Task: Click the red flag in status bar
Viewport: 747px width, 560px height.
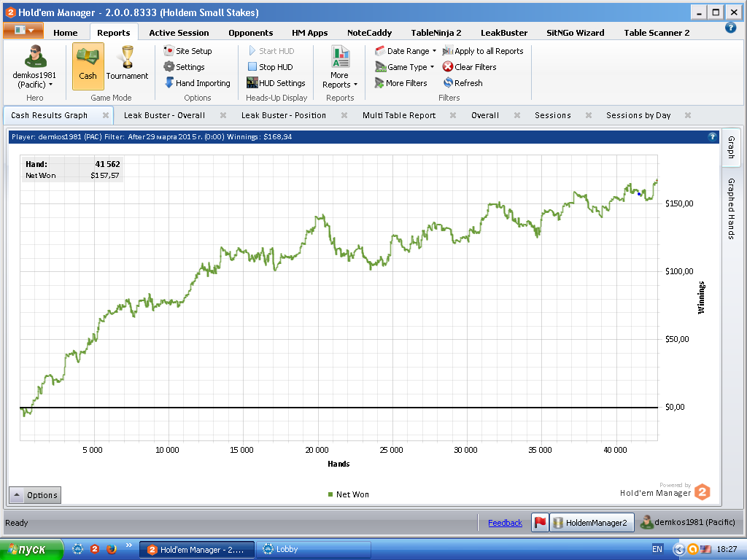Action: click(x=540, y=522)
